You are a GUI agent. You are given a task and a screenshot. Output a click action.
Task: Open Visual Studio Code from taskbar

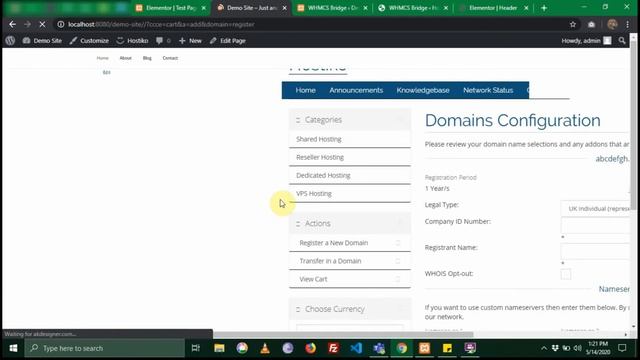coord(356,348)
